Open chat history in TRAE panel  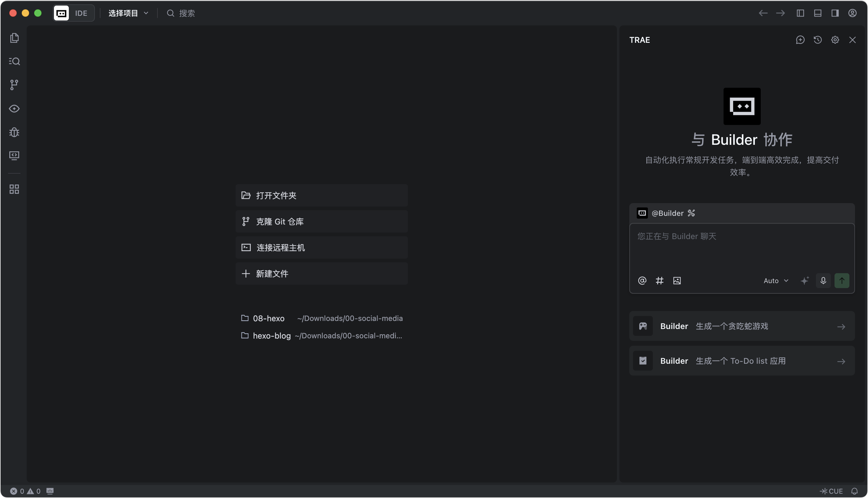click(817, 40)
